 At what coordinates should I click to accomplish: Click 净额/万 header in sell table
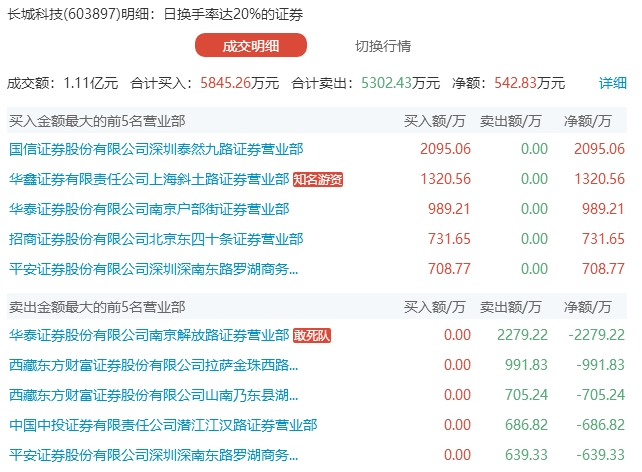[x=588, y=307]
